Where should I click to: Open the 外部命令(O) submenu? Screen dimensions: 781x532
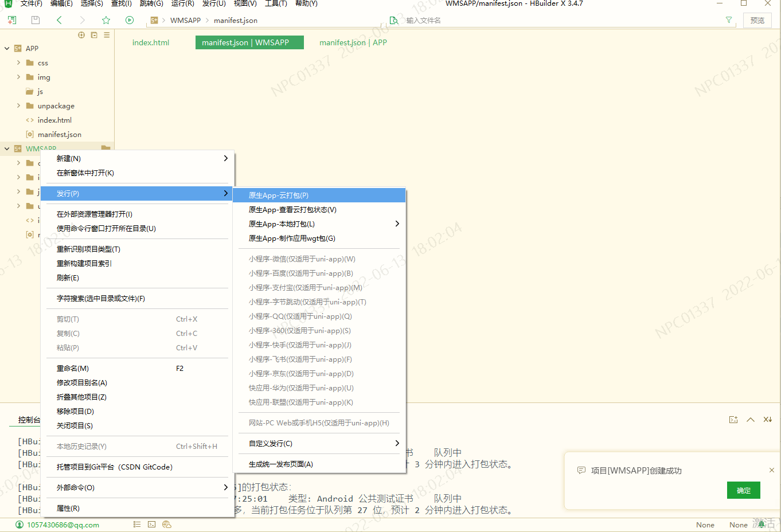coord(138,488)
